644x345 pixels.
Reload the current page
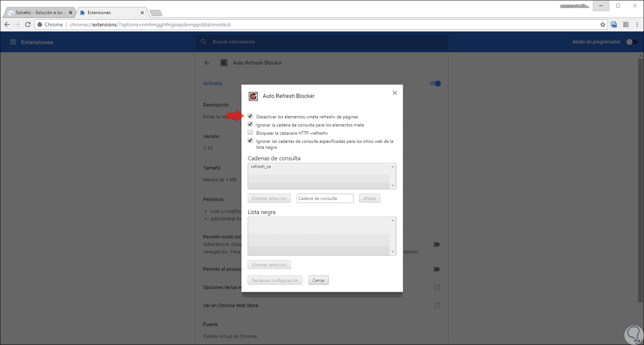click(28, 25)
